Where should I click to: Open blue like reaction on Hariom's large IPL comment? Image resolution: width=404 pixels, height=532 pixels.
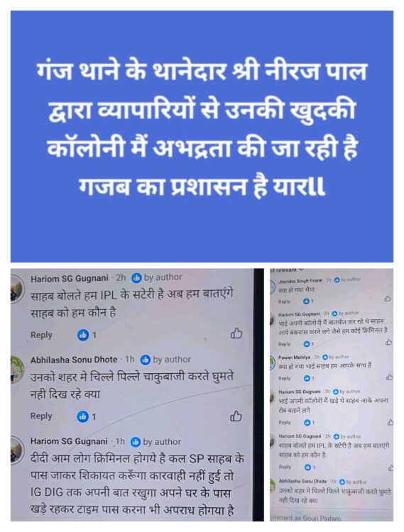pos(83,336)
